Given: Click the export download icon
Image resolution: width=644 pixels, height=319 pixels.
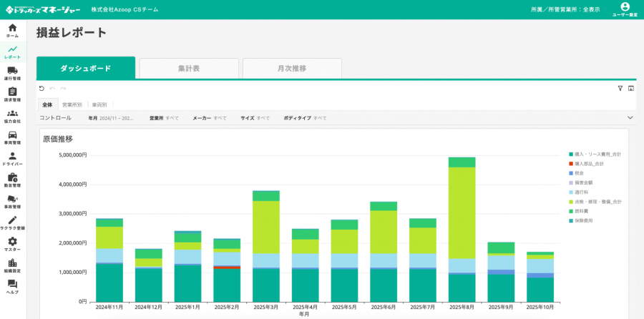Looking at the screenshot, I should click(x=631, y=89).
